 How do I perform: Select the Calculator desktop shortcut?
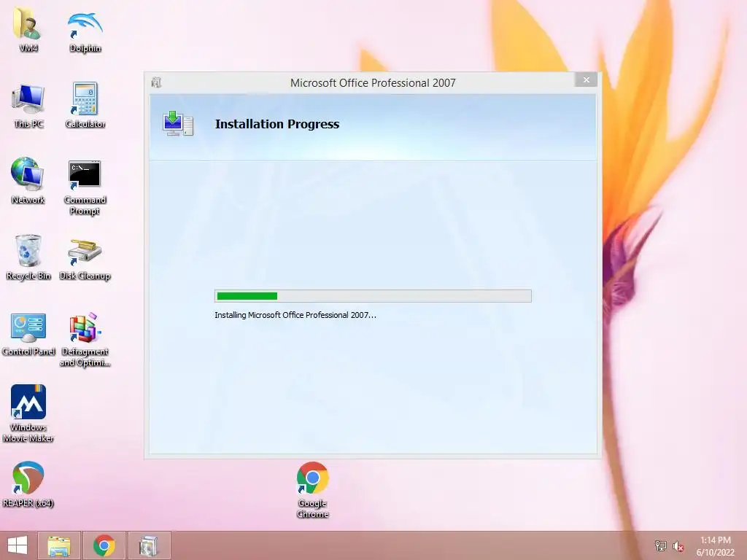[85, 106]
